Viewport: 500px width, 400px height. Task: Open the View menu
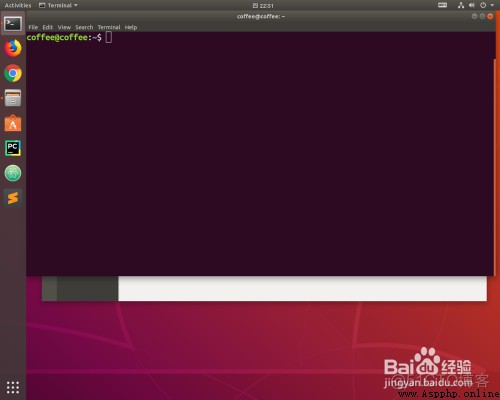64,27
